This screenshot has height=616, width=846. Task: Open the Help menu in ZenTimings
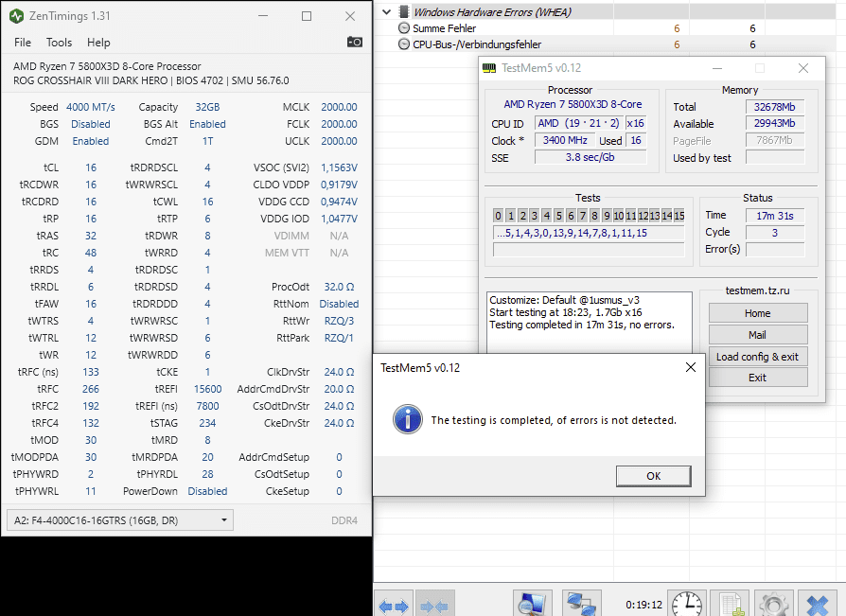tap(98, 43)
